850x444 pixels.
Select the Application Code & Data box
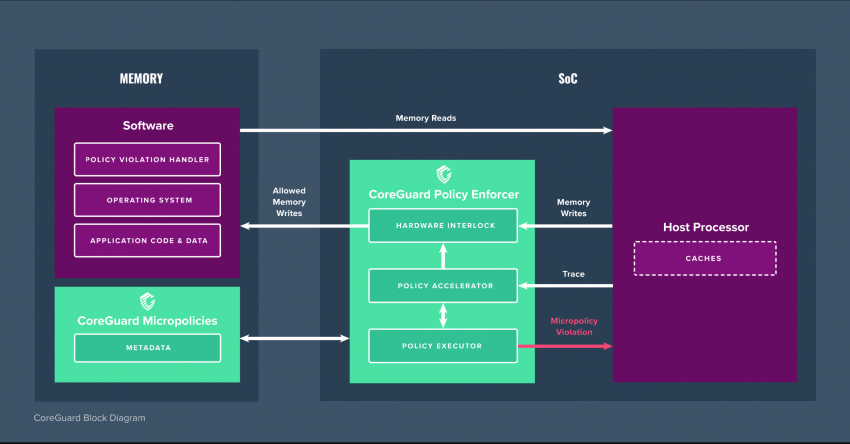(x=147, y=240)
